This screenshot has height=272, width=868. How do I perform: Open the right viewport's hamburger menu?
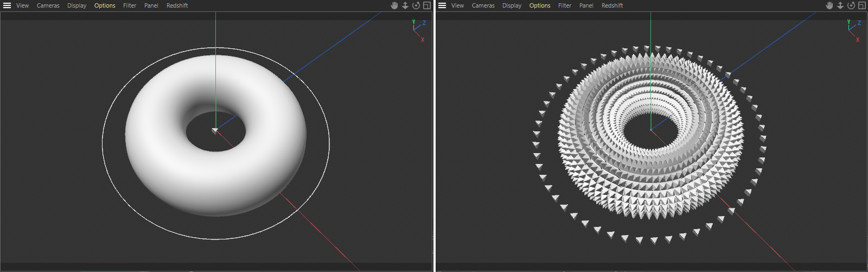coord(442,5)
